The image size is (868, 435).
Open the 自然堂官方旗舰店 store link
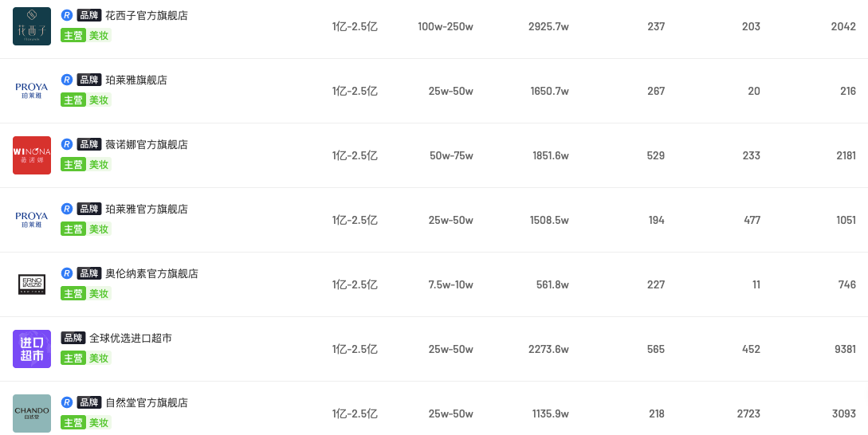147,402
